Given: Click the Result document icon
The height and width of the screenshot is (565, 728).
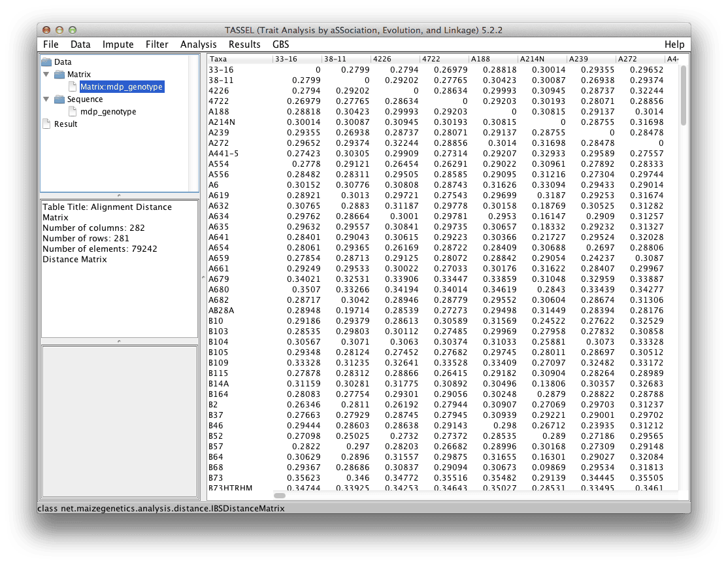Looking at the screenshot, I should [46, 124].
